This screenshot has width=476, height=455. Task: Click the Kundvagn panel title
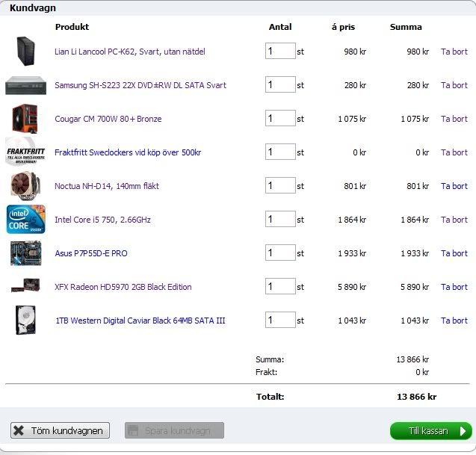pyautogui.click(x=33, y=8)
